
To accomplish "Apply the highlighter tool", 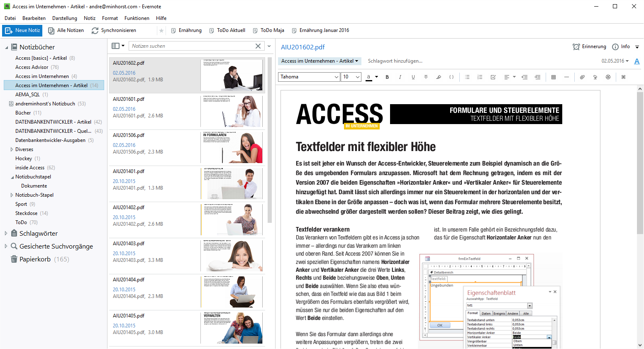I will [x=439, y=77].
